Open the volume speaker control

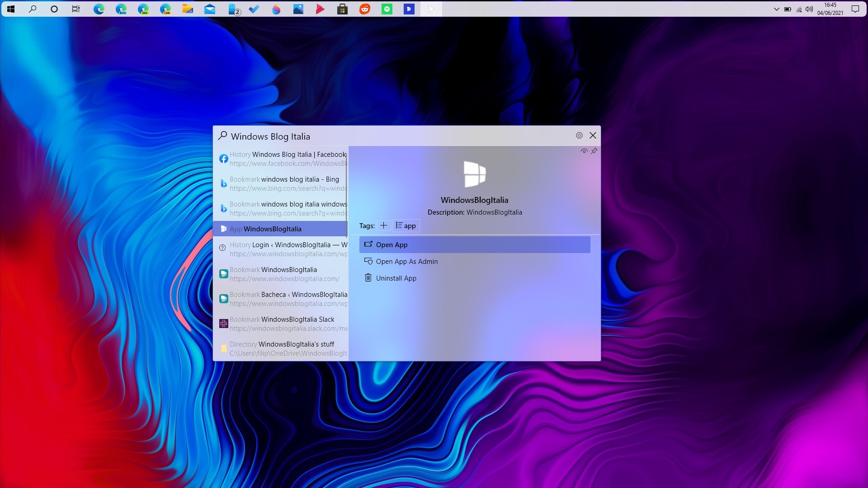809,9
